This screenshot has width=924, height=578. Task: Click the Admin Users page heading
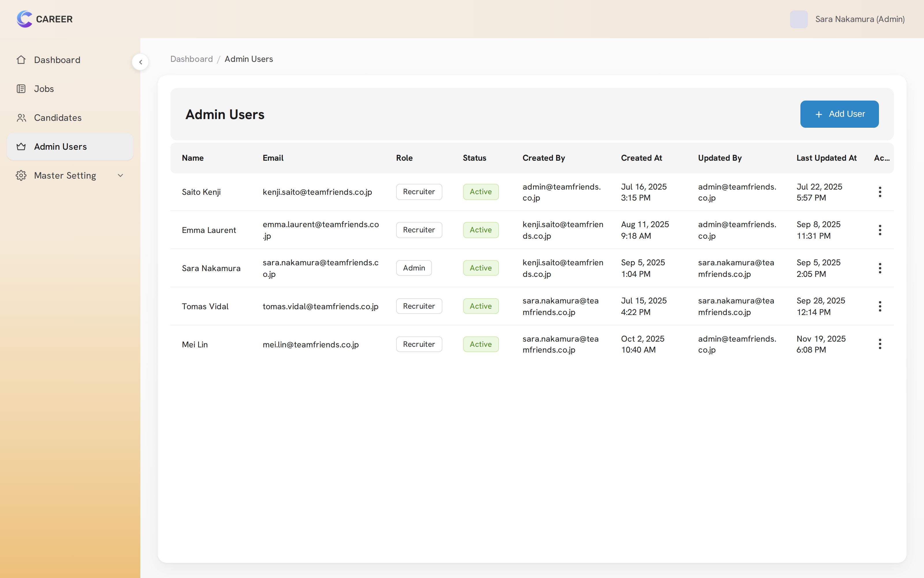tap(225, 114)
